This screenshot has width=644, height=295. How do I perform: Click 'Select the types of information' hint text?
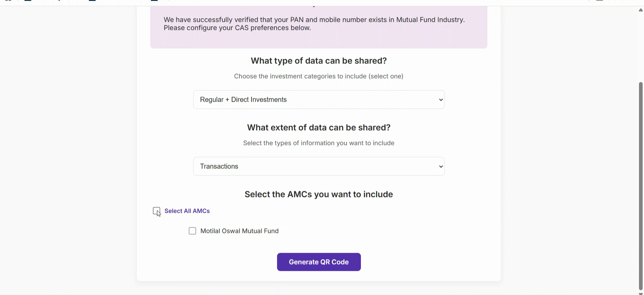[319, 143]
